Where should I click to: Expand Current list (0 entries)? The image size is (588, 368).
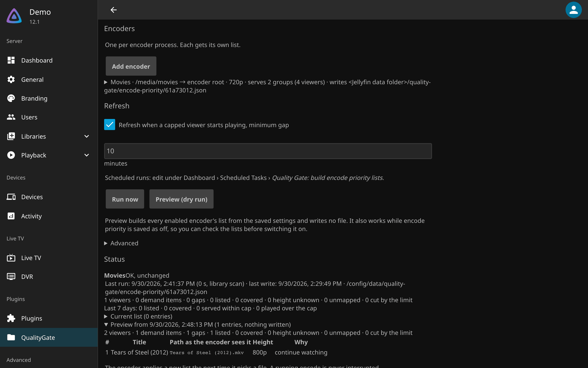(x=138, y=316)
